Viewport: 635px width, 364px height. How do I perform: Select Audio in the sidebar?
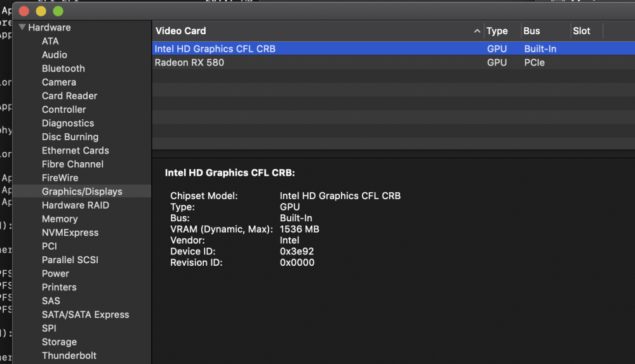click(54, 55)
